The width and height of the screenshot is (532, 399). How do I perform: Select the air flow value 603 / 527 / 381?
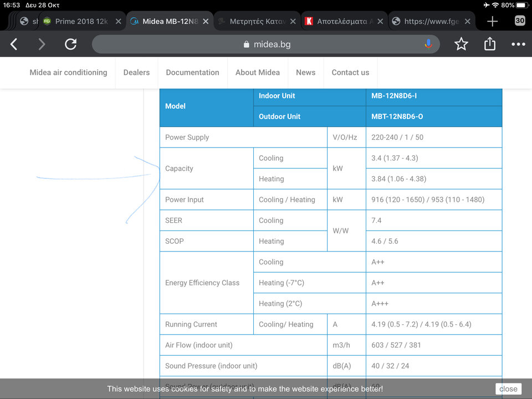[396, 345]
